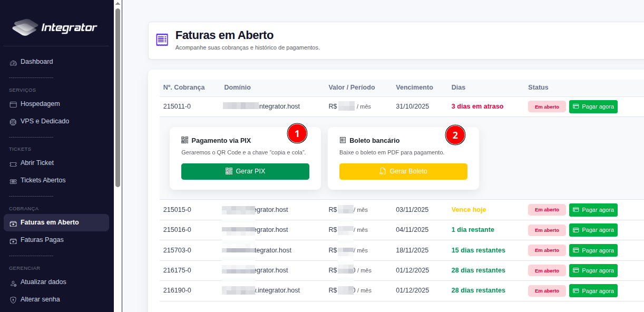Click the Dashboard gauge icon
This screenshot has width=644, height=312.
point(13,63)
